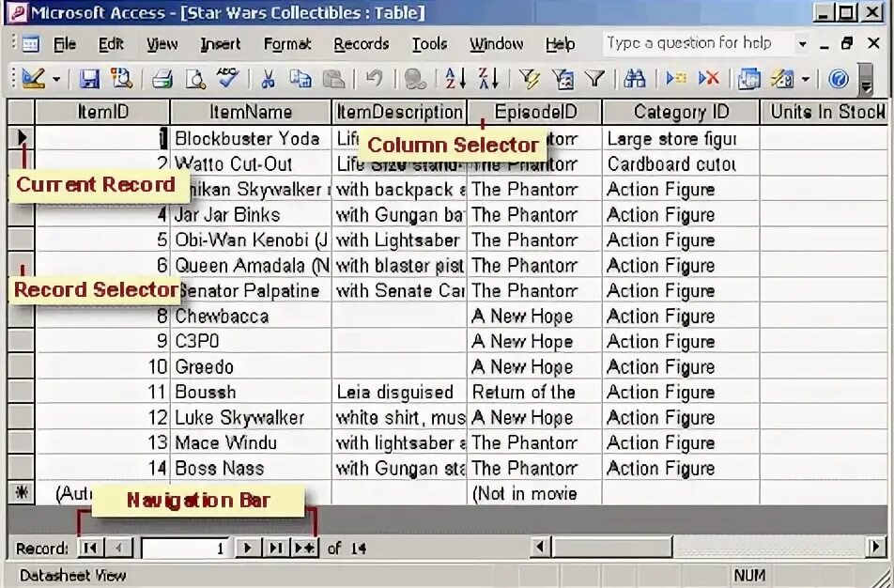Open the Records menu
Screen dimensions: 894x588
tap(362, 44)
